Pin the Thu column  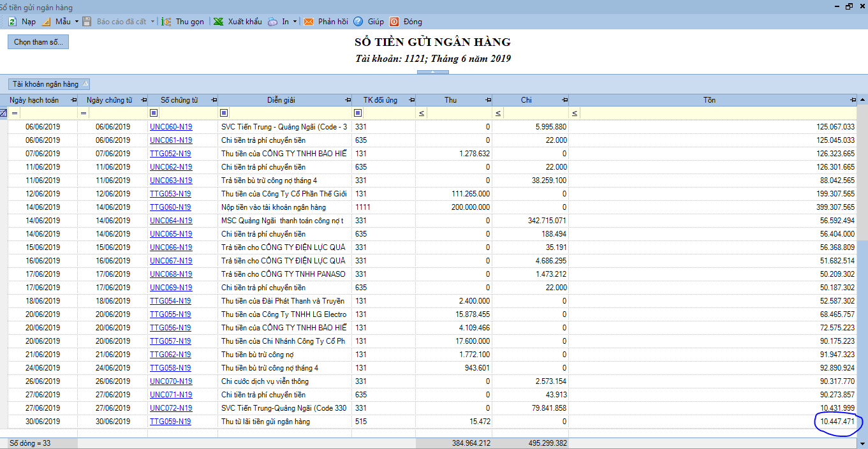(x=488, y=100)
